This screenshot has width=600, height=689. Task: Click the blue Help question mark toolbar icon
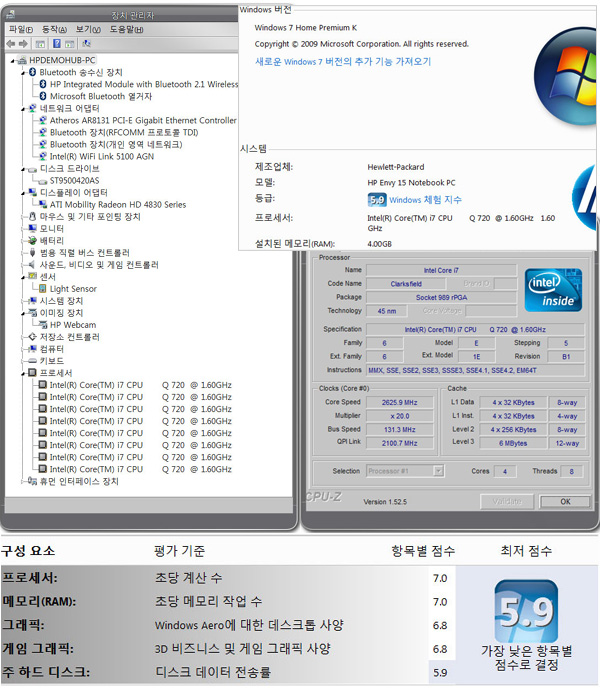tap(57, 44)
